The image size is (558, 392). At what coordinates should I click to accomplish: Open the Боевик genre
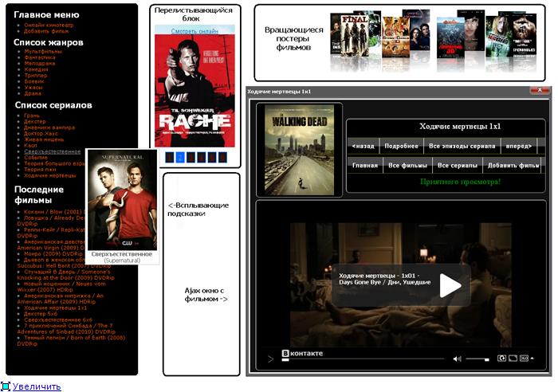34,81
